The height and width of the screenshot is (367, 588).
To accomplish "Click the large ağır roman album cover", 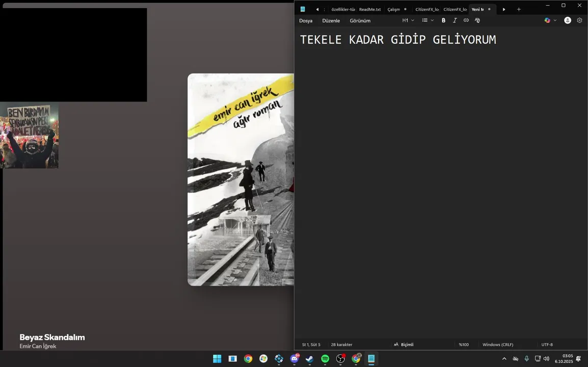I will click(240, 179).
